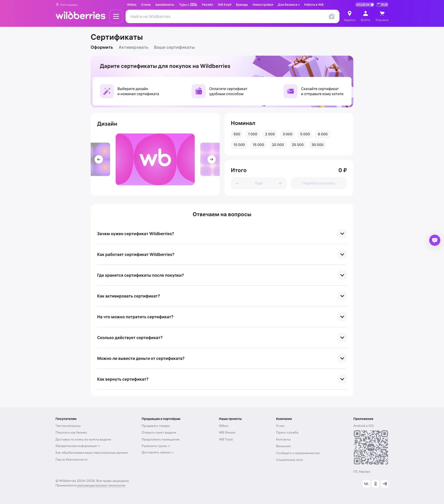Show next certificate design with right arrow

click(212, 159)
